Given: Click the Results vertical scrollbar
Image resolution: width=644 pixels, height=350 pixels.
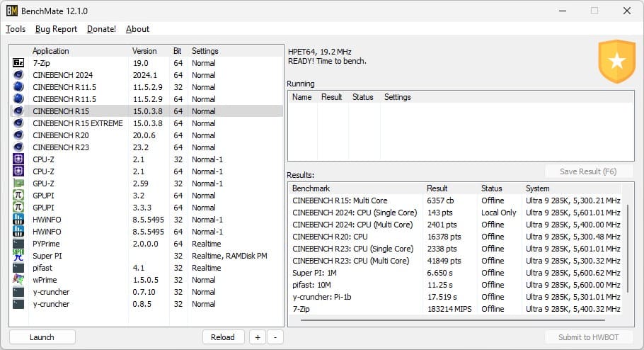Looking at the screenshot, I should [628, 249].
